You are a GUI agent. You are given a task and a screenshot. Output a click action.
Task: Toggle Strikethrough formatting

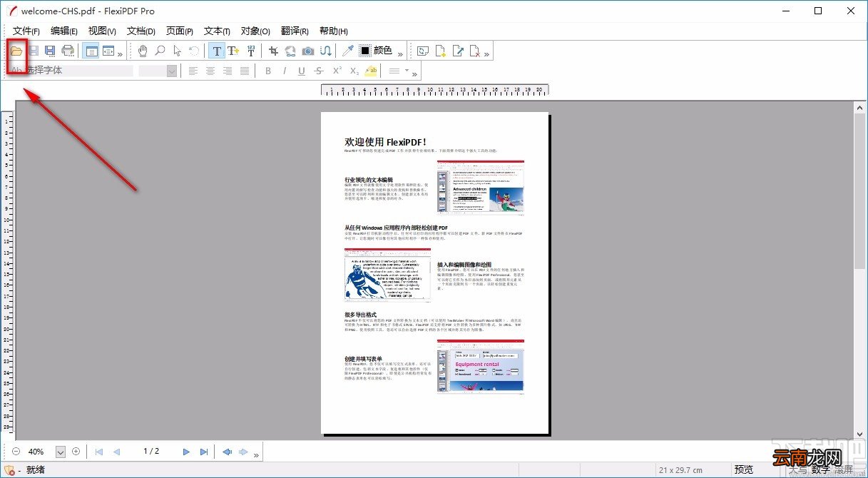tap(319, 71)
